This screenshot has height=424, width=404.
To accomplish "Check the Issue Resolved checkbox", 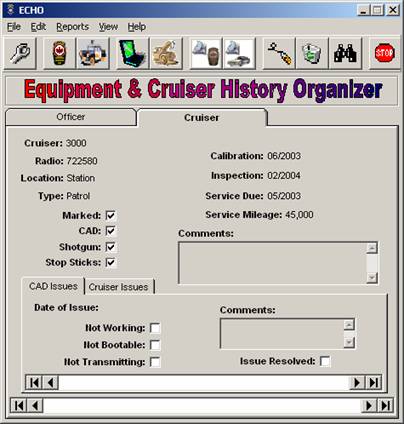I will pos(325,361).
